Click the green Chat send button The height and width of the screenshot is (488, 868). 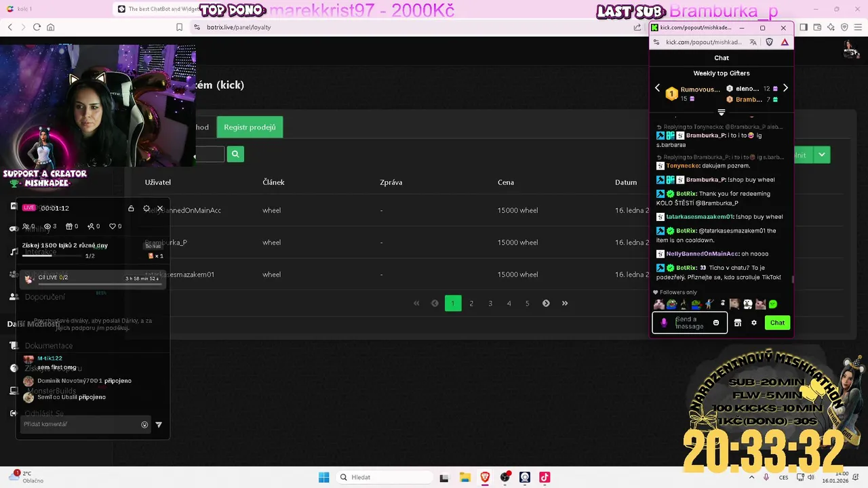click(777, 323)
